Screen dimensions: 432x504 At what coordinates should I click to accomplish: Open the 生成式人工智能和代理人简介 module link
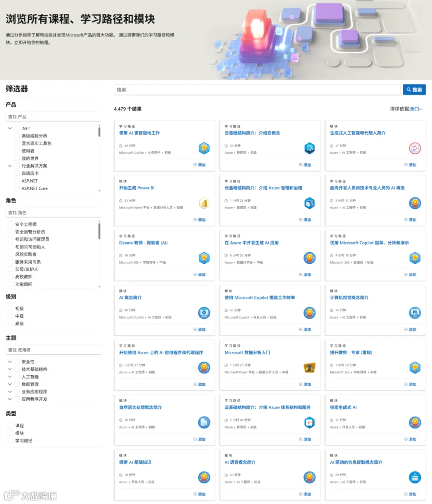tap(358, 133)
